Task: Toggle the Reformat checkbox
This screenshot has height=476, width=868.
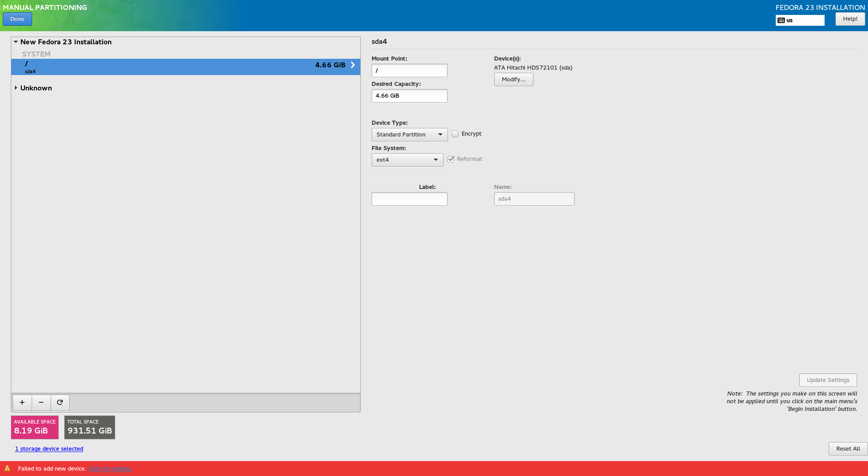Action: pyautogui.click(x=451, y=159)
